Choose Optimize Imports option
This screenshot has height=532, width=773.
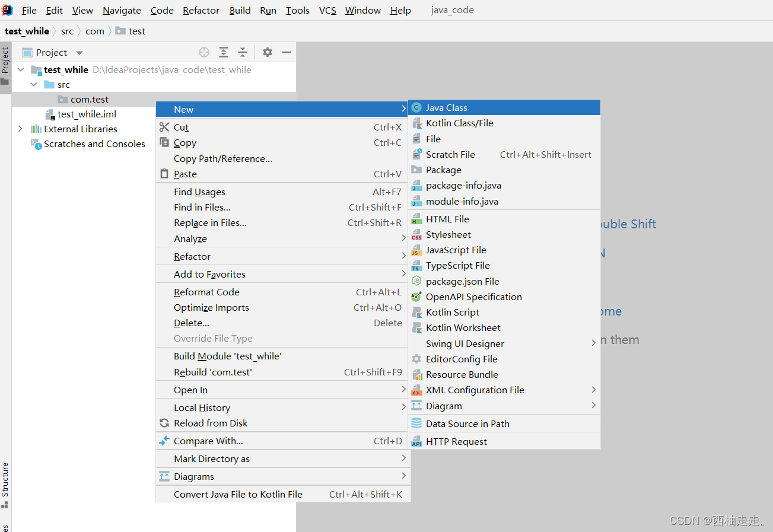click(x=282, y=307)
